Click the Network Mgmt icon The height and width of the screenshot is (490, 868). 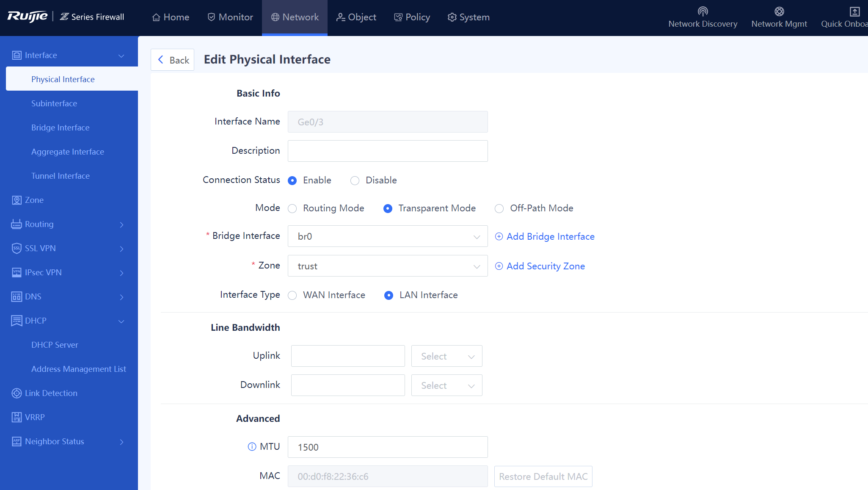[x=779, y=11]
